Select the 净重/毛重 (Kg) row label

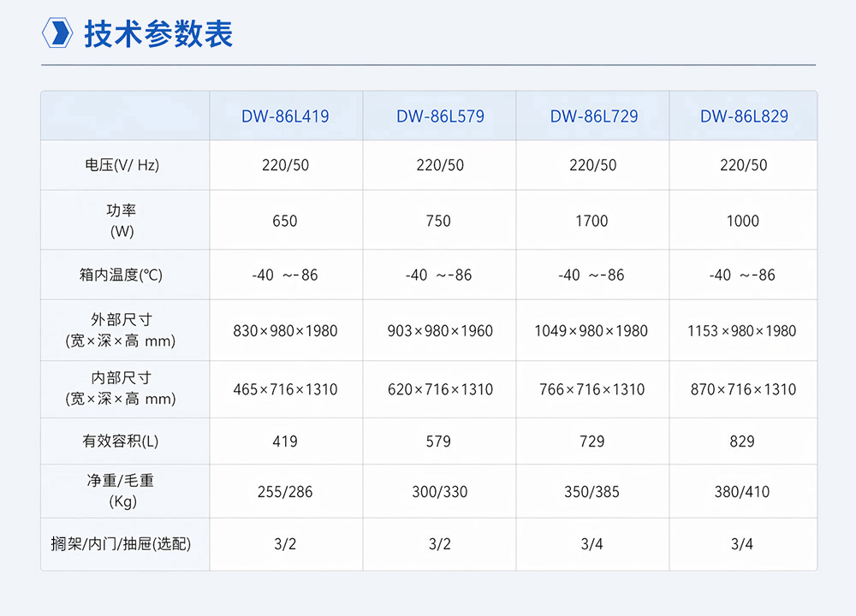click(x=122, y=490)
